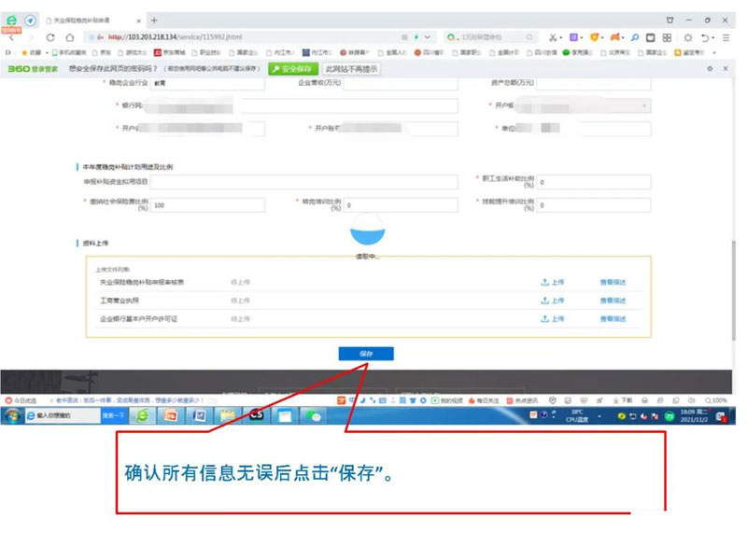
Task: Upload file for 工商营业执照 row
Action: (552, 301)
